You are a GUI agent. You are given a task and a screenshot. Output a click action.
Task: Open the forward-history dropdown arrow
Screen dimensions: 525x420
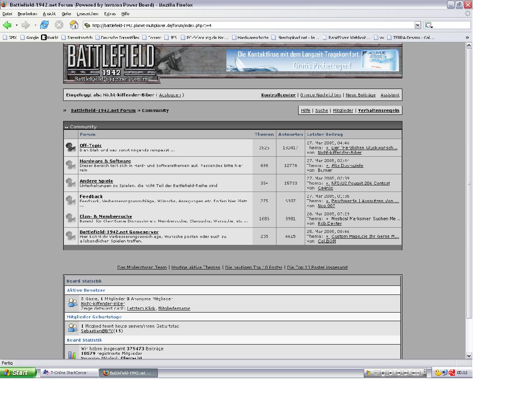pos(35,25)
